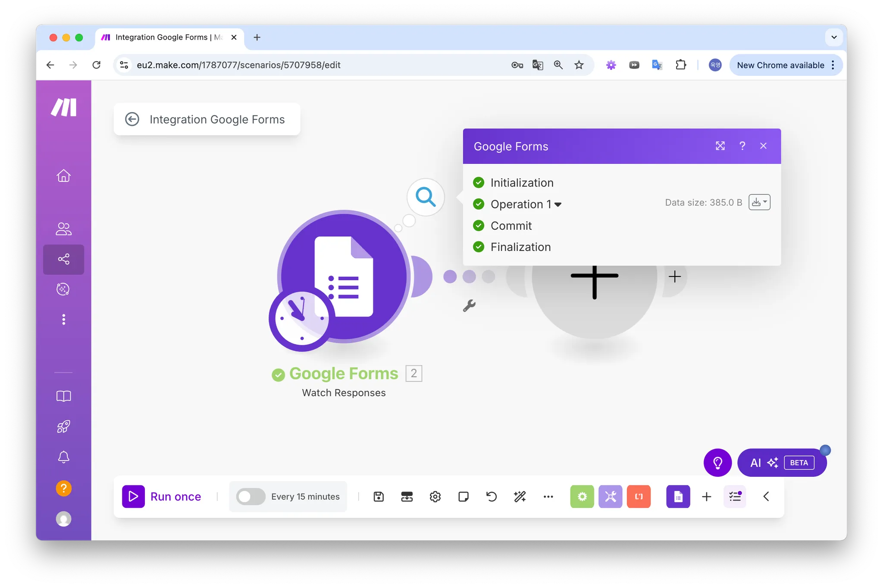Image resolution: width=883 pixels, height=588 pixels.
Task: Click the Undo icon in toolbar
Action: click(492, 497)
